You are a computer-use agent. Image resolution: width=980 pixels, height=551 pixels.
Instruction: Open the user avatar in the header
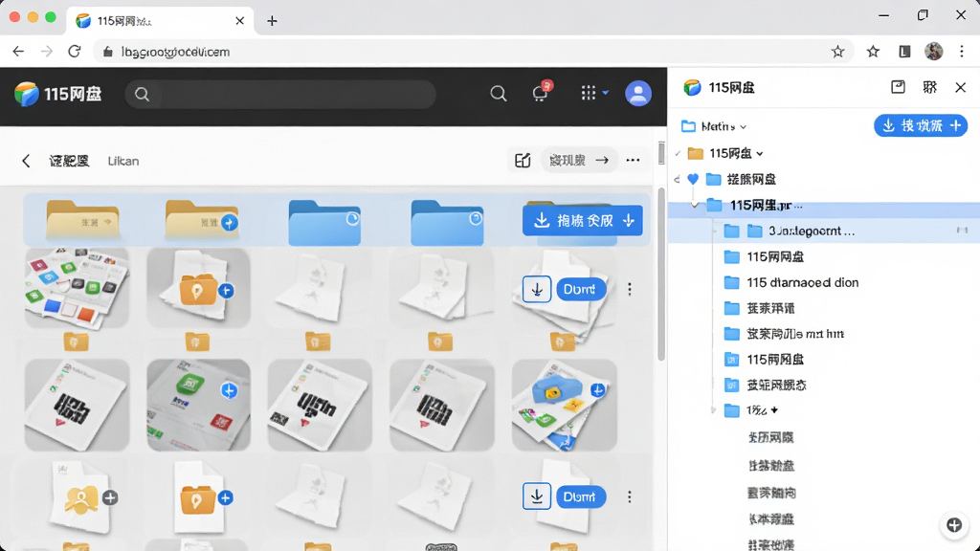click(x=638, y=94)
